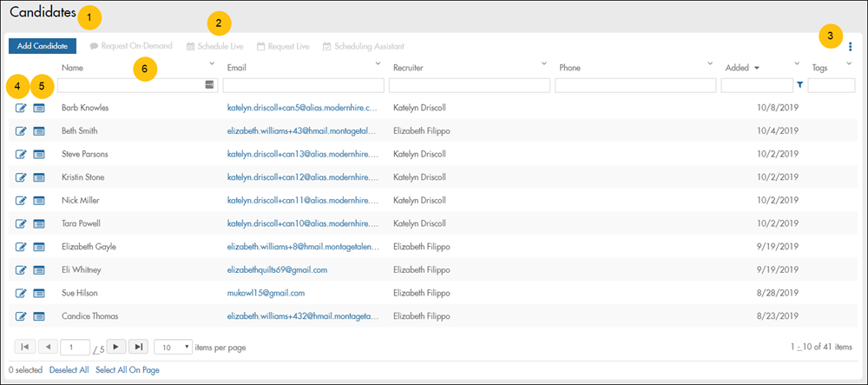Click Select All On Page link

(127, 370)
